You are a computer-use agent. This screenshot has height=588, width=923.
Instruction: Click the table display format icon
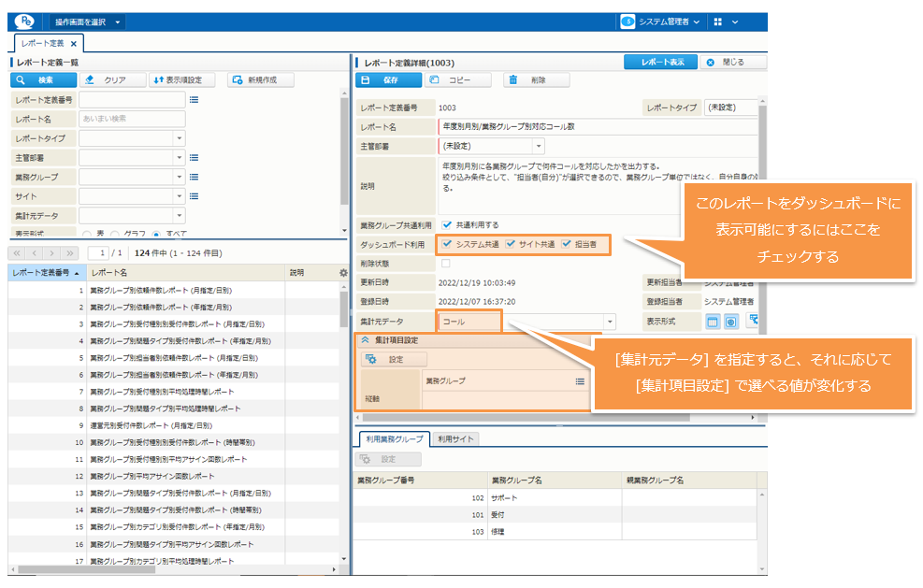tap(713, 322)
